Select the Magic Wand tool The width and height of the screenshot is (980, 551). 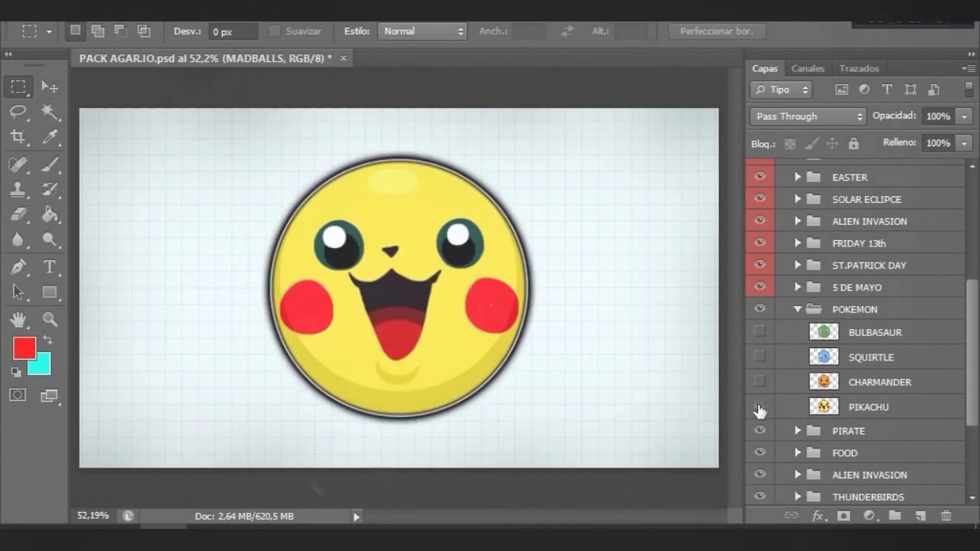[x=50, y=112]
